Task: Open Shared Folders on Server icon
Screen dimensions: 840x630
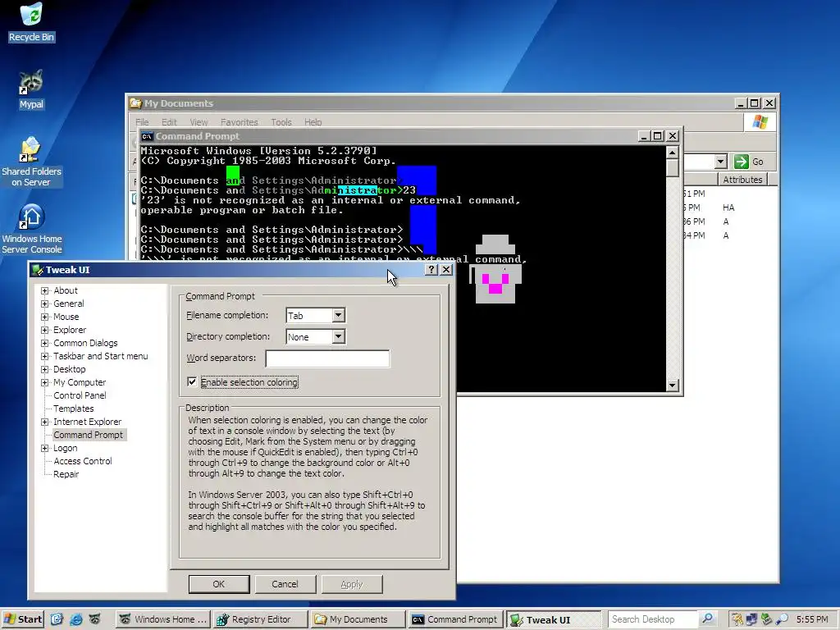Action: [x=31, y=161]
